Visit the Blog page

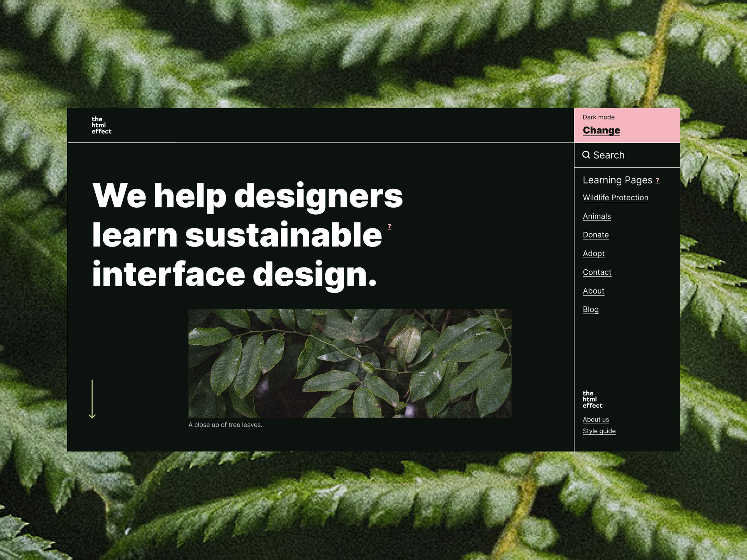(590, 310)
